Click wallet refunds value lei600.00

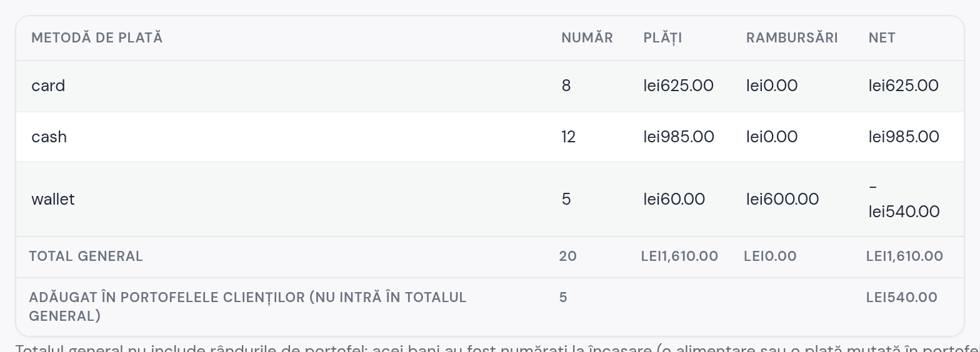782,200
